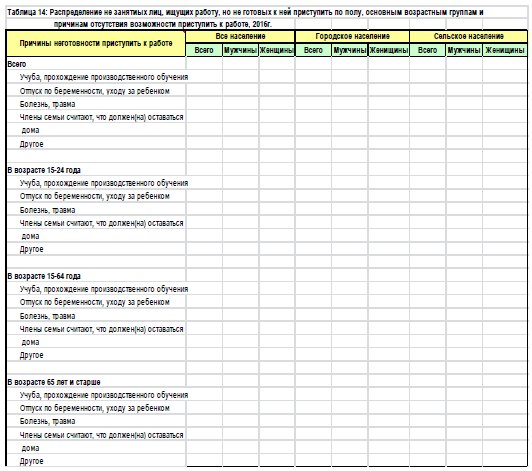Click 'Мужчины' subheader under Городское население
Screen dimensions: 532x471
pyautogui.click(x=349, y=50)
